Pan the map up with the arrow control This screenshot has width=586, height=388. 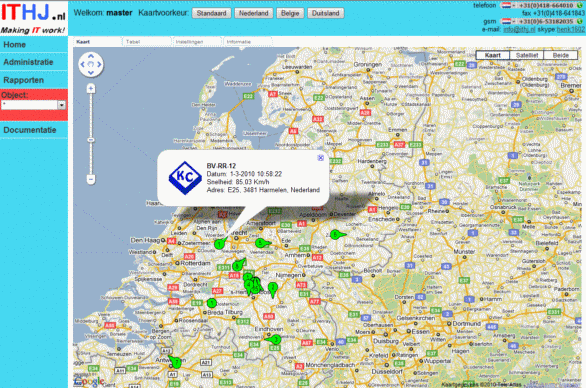pos(91,56)
